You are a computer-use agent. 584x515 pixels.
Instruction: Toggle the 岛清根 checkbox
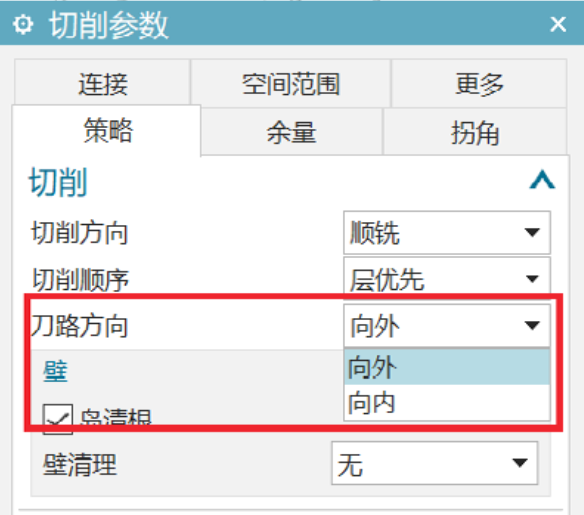58,419
